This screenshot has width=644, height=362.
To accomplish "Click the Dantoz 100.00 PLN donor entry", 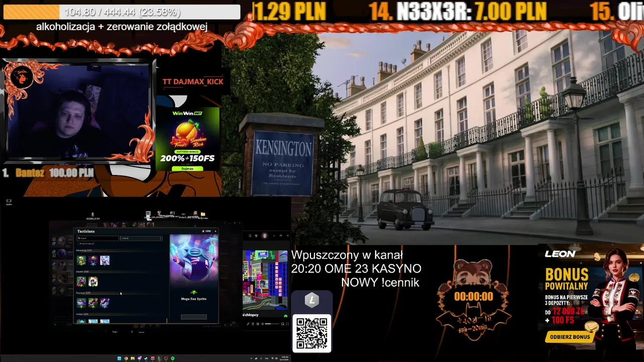I will 48,173.
